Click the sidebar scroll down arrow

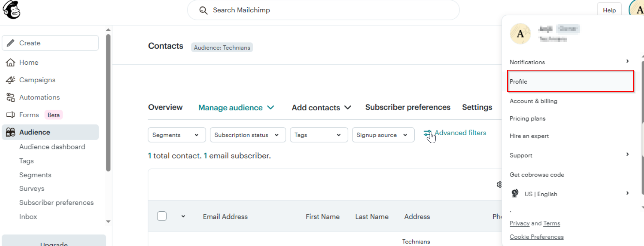click(x=108, y=222)
